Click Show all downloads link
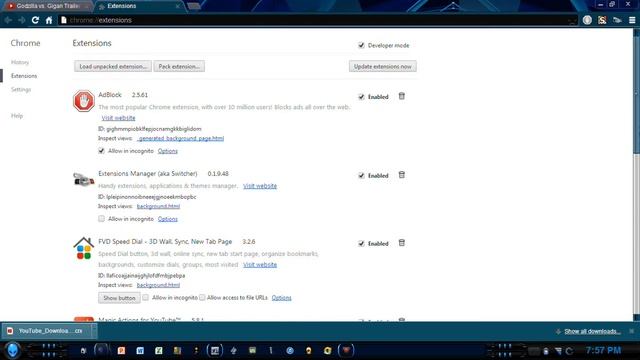 pos(592,331)
